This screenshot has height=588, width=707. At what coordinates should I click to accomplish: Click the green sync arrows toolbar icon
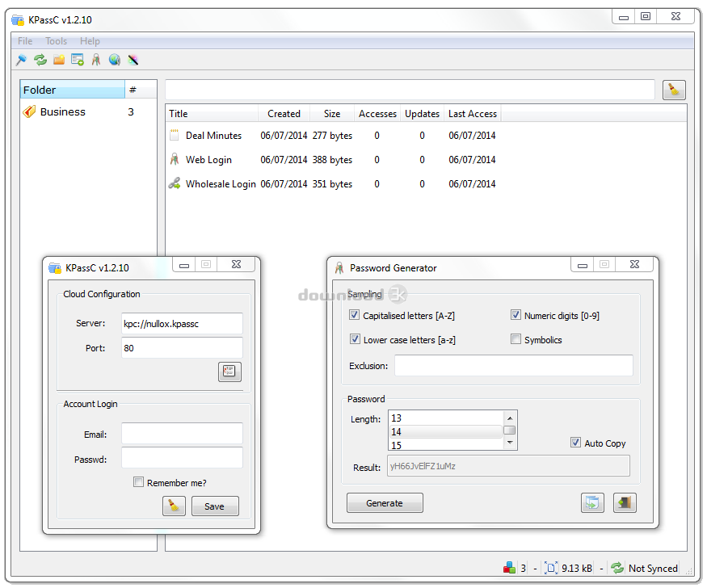pos(40,60)
